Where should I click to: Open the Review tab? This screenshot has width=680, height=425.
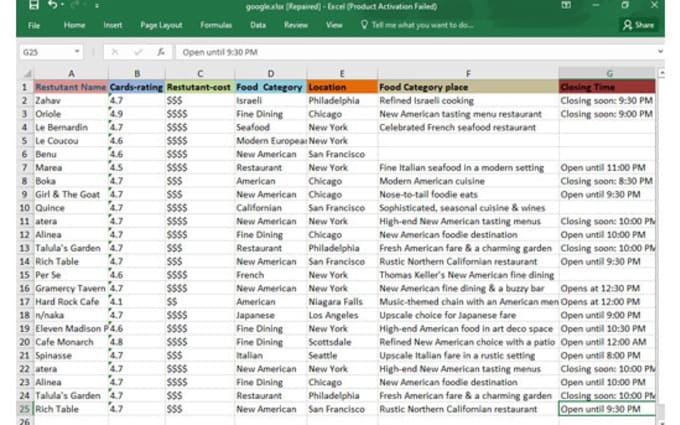pyautogui.click(x=296, y=25)
